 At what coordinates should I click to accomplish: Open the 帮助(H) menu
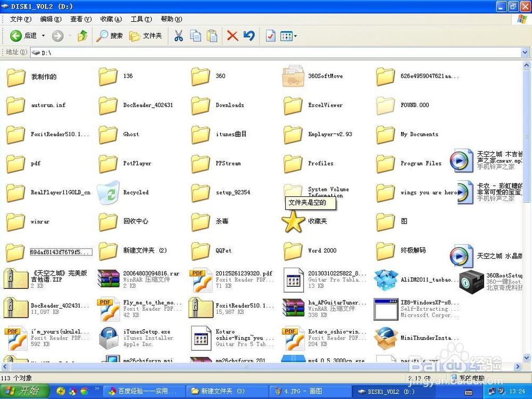coord(171,19)
